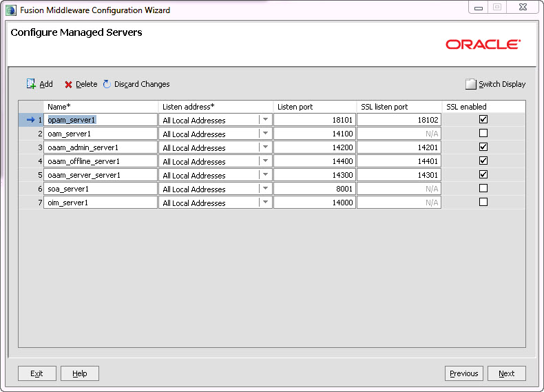This screenshot has height=392, width=544.
Task: Enable SSL for oim_server1
Action: coord(483,202)
